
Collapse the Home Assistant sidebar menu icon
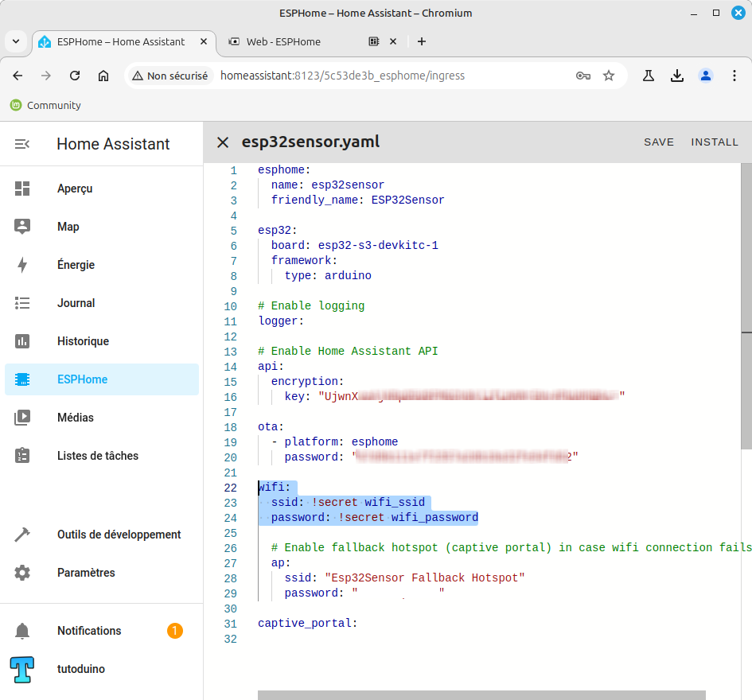[22, 144]
